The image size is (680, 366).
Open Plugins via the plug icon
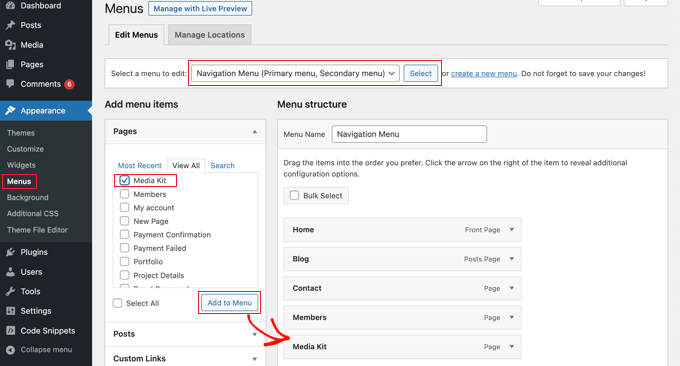coord(10,252)
